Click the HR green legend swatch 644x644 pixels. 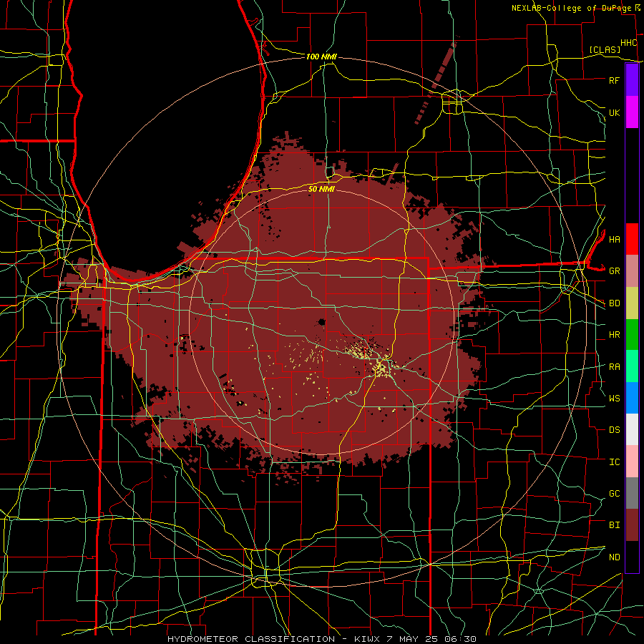click(x=632, y=335)
